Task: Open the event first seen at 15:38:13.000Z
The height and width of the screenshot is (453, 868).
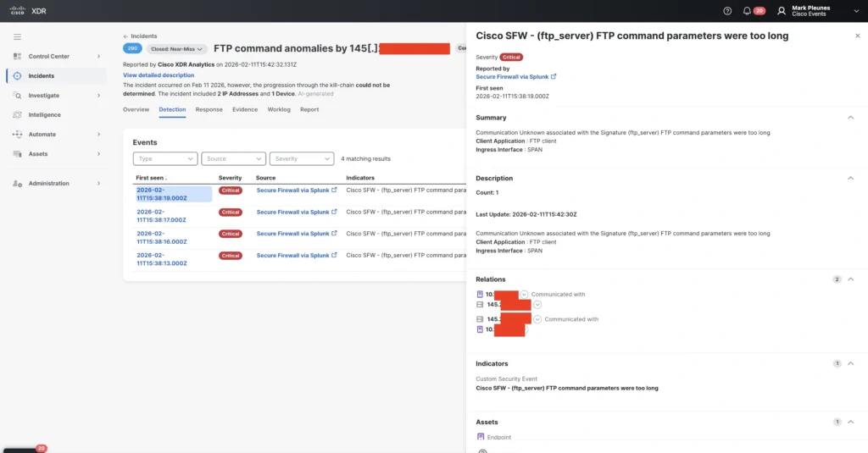Action: click(x=162, y=259)
